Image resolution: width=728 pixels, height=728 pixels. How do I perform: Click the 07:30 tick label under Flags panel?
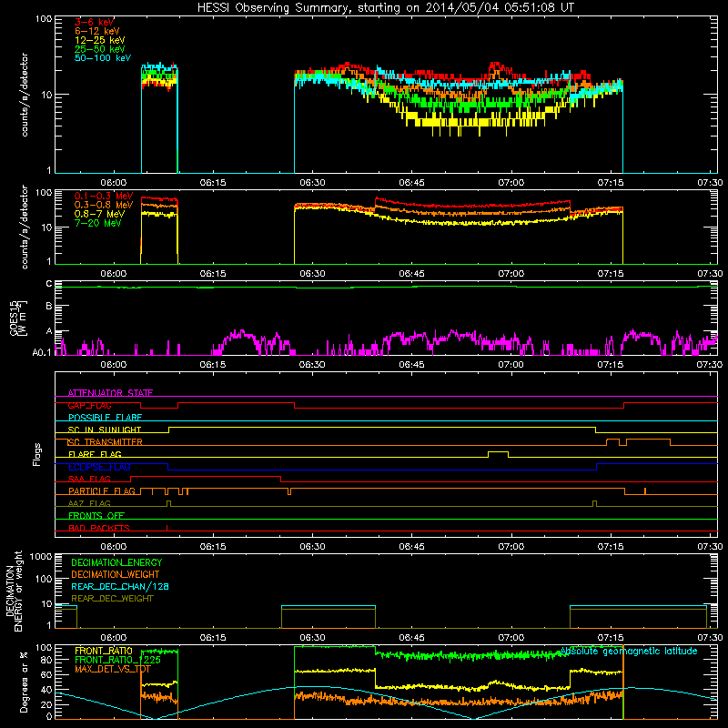pos(710,547)
